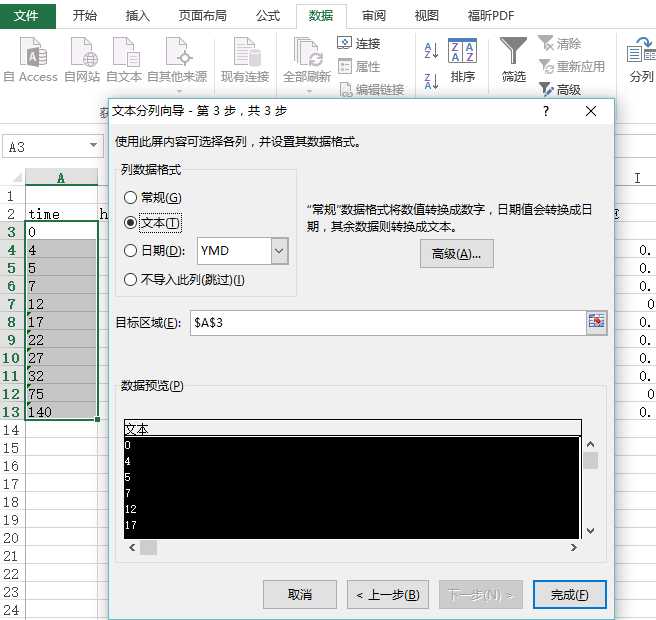Click the range selector icon in destination field
Screen dimensions: 656x620
click(x=596, y=322)
